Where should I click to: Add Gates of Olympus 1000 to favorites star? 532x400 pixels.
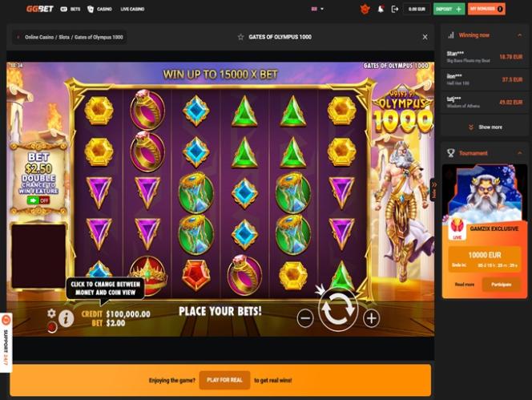[240, 37]
